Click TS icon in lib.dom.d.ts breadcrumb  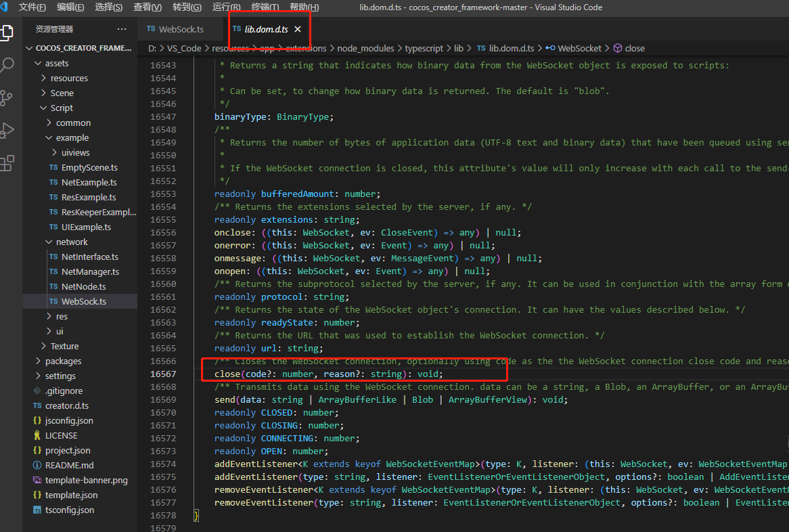tap(481, 48)
